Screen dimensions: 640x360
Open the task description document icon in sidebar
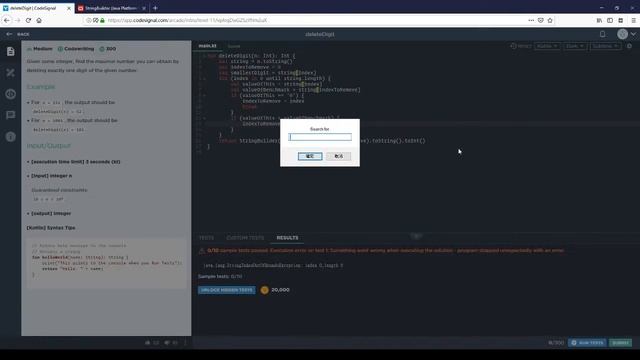[x=11, y=51]
